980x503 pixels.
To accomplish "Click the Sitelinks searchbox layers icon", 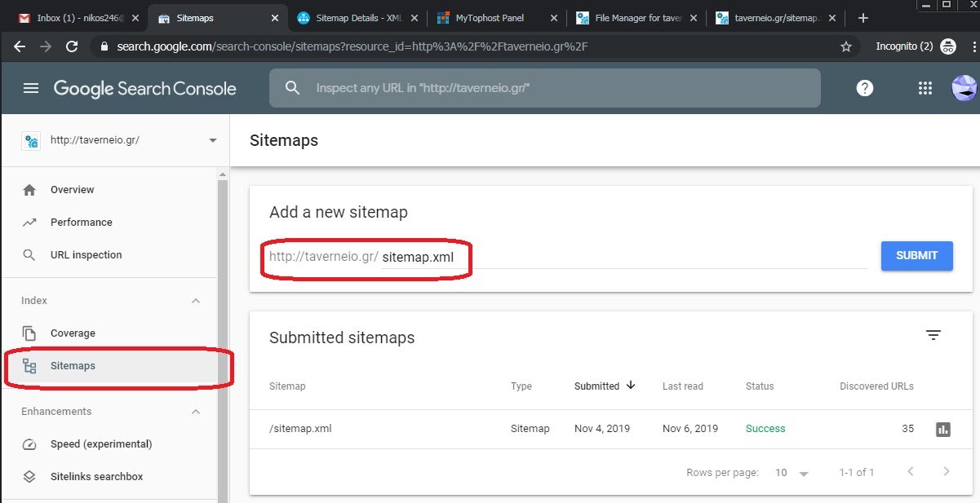I will click(29, 477).
